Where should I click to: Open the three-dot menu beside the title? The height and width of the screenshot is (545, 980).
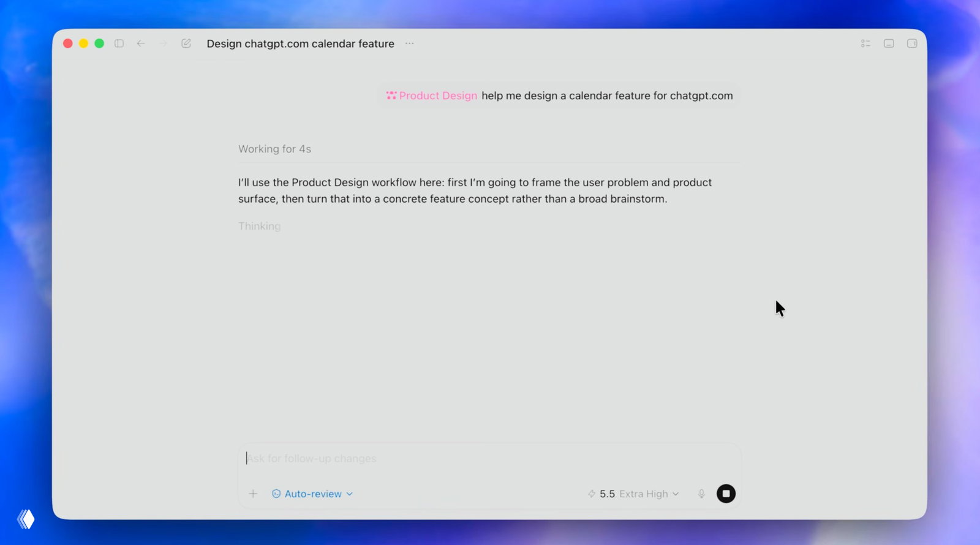click(x=410, y=43)
